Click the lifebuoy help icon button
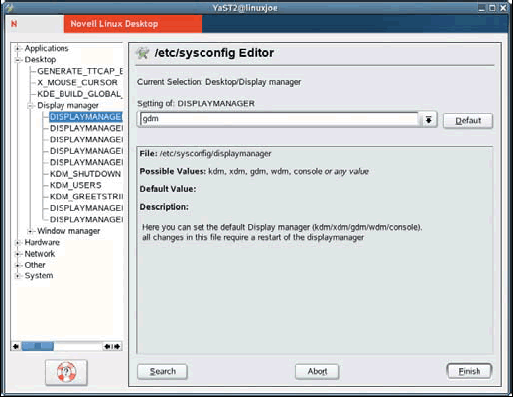 [66, 372]
